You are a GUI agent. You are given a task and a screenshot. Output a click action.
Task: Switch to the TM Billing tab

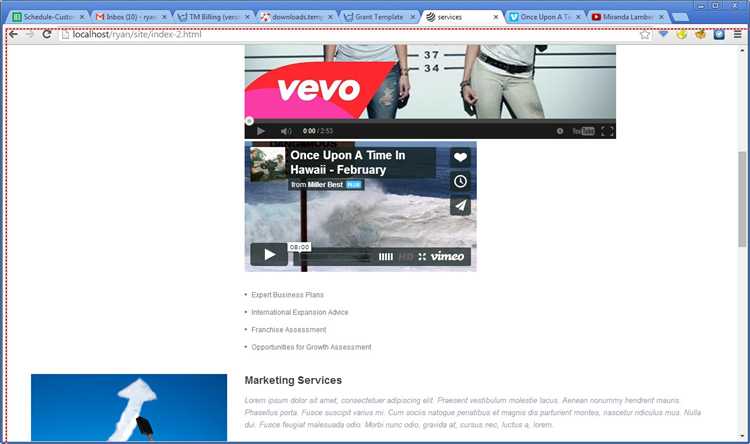point(213,17)
